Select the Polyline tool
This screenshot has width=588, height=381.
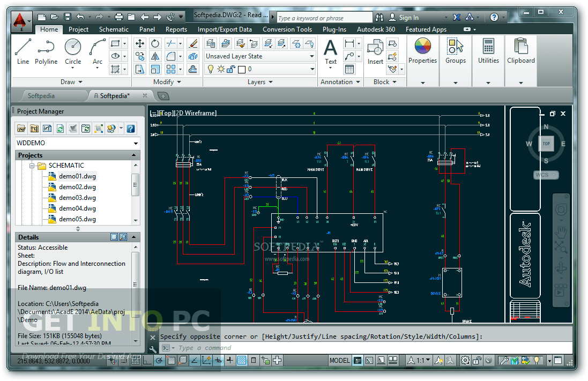pyautogui.click(x=46, y=52)
